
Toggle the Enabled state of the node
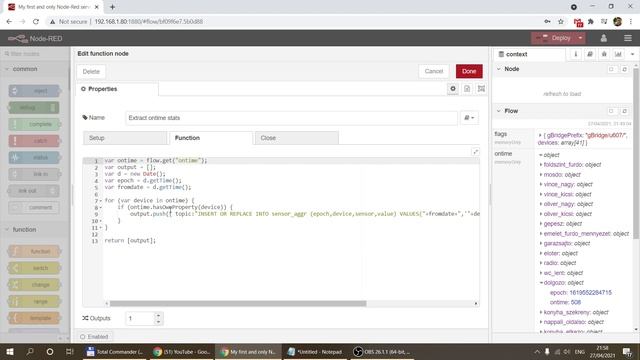pyautogui.click(x=95, y=337)
